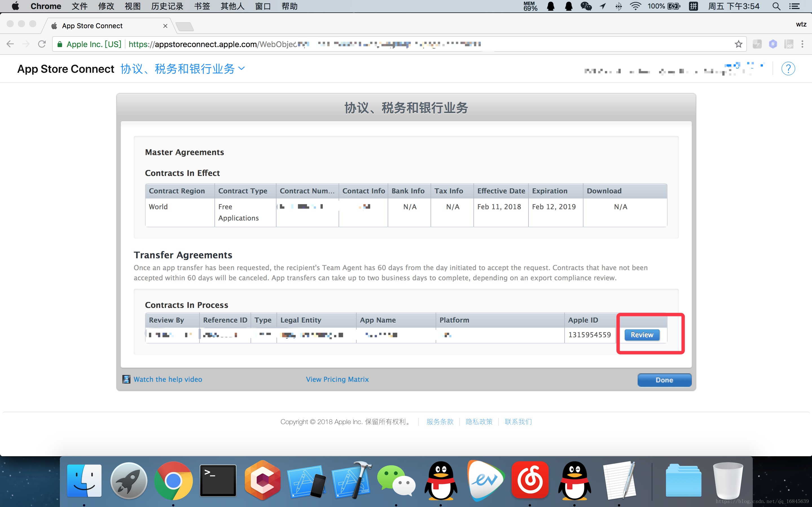Open the 历史记录 menu
Viewport: 812px width, 507px height.
[x=167, y=6]
